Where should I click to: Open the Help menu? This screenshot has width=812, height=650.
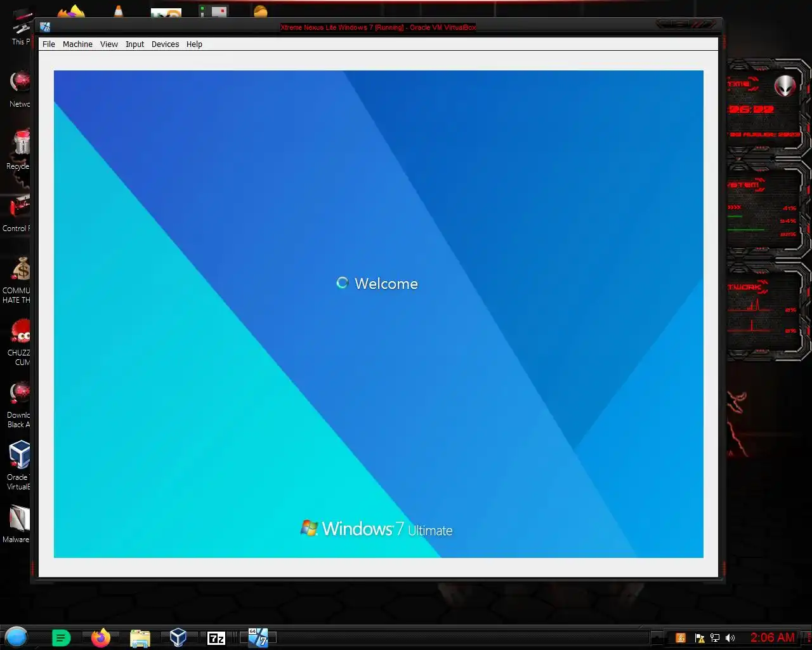click(194, 44)
